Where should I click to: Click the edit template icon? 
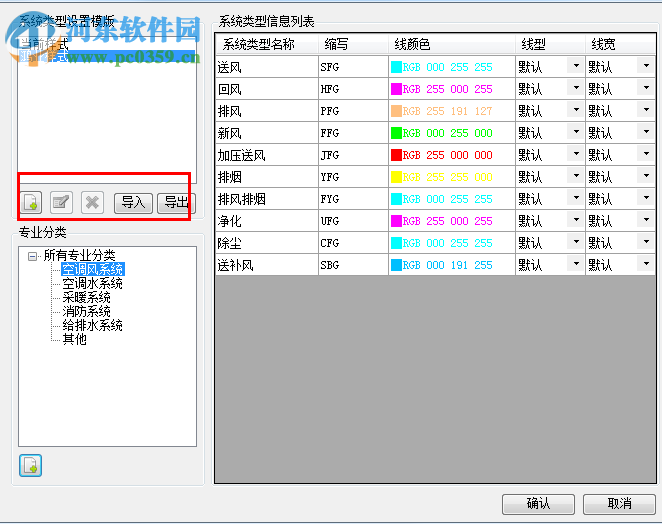tap(61, 203)
